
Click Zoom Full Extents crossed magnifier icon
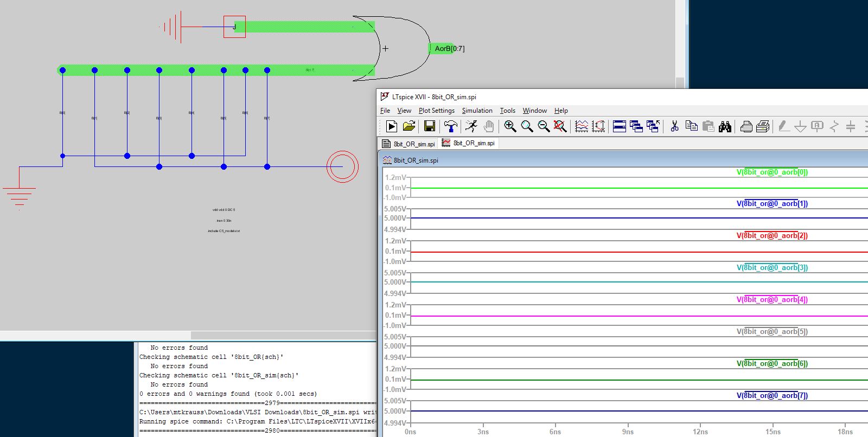pyautogui.click(x=560, y=126)
